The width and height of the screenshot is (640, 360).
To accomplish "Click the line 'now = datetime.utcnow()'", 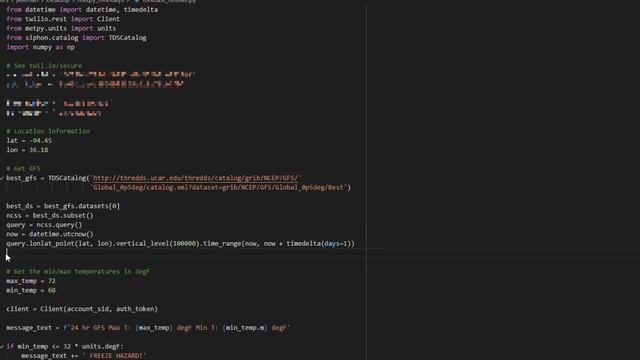I will click(50, 234).
